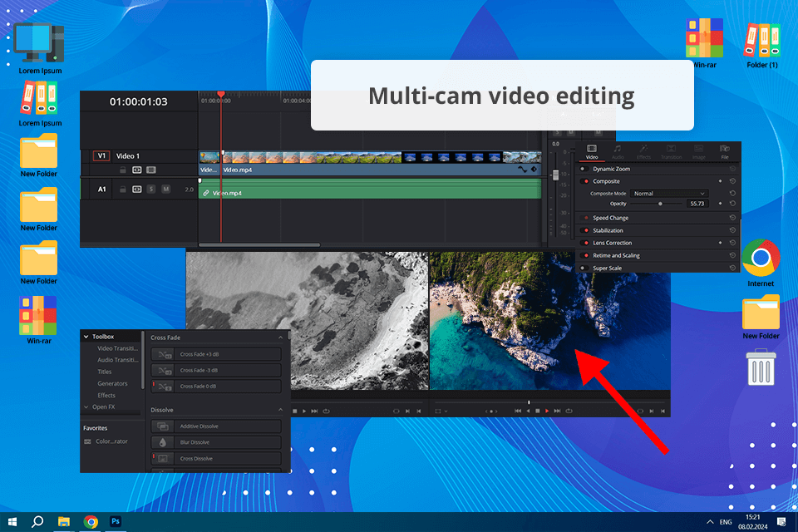The width and height of the screenshot is (798, 532).
Task: Open the File tab in Inspector
Action: (x=725, y=151)
